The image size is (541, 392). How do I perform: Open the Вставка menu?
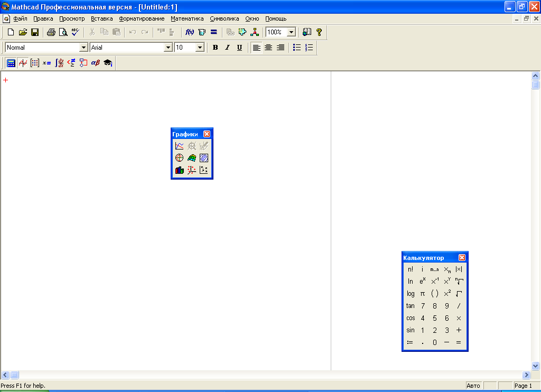(x=102, y=18)
